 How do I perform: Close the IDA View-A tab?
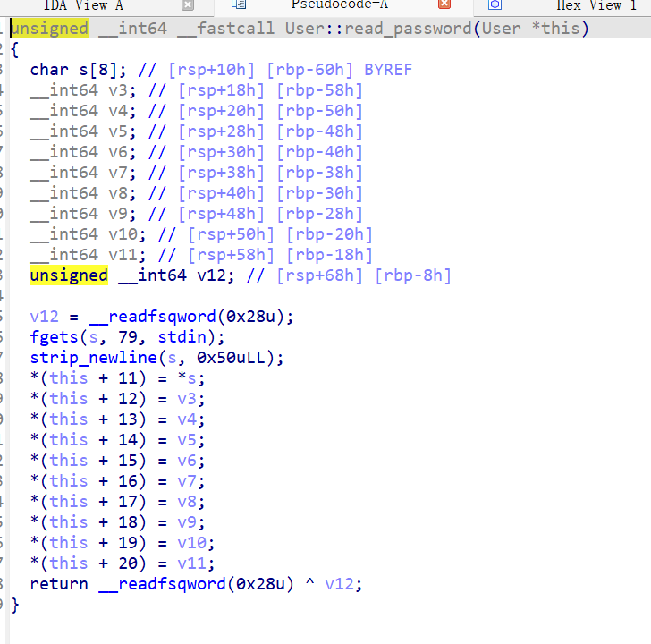[x=188, y=4]
